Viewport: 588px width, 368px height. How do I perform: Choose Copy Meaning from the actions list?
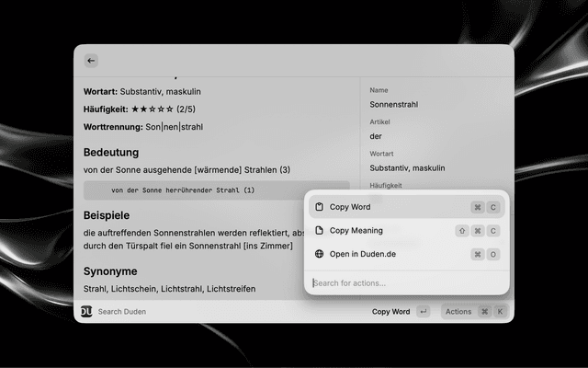click(356, 231)
